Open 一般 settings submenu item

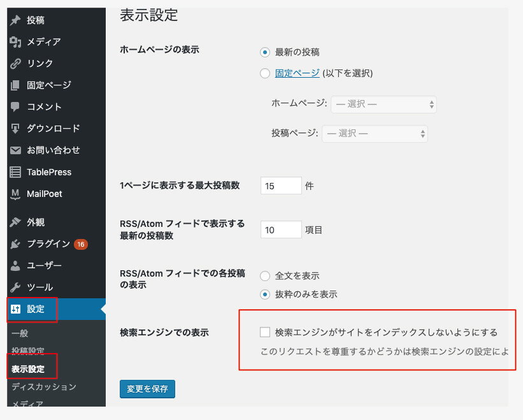[x=20, y=333]
